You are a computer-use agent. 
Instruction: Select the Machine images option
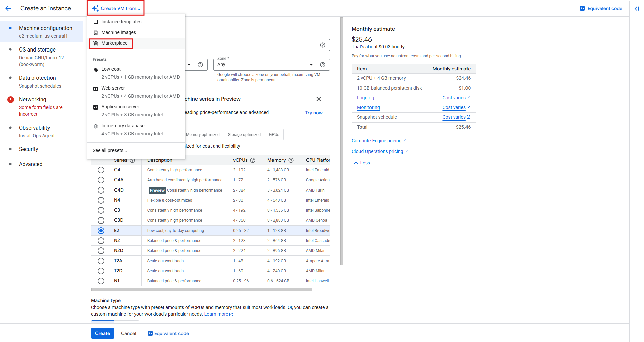tap(118, 32)
